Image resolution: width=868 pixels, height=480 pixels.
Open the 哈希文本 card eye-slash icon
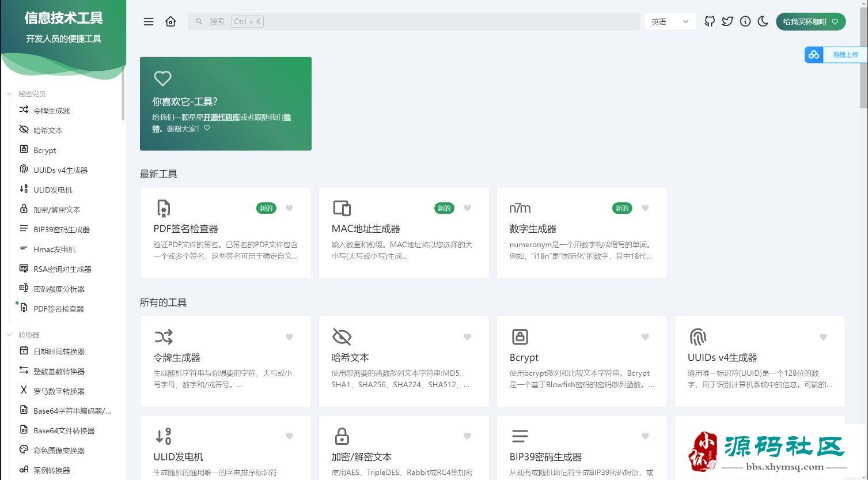point(342,337)
